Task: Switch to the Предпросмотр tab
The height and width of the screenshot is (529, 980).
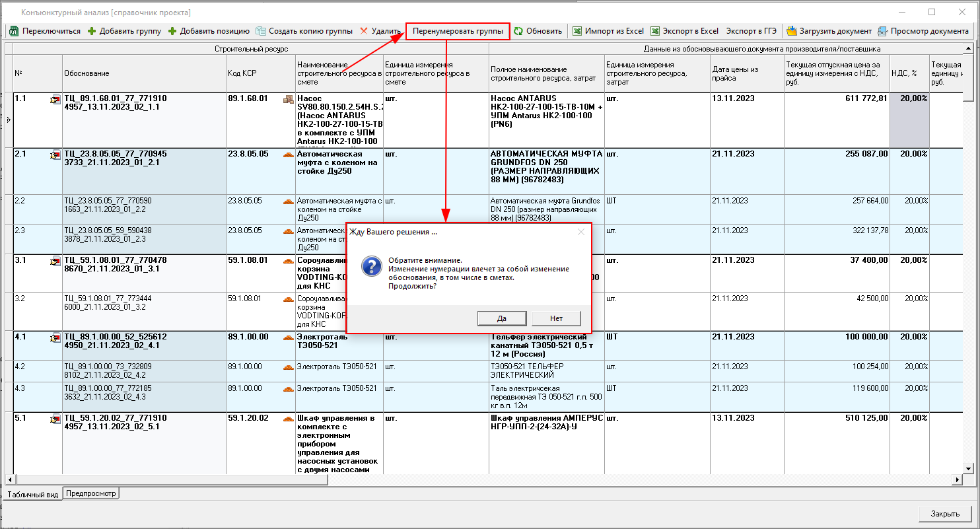Action: pos(91,493)
